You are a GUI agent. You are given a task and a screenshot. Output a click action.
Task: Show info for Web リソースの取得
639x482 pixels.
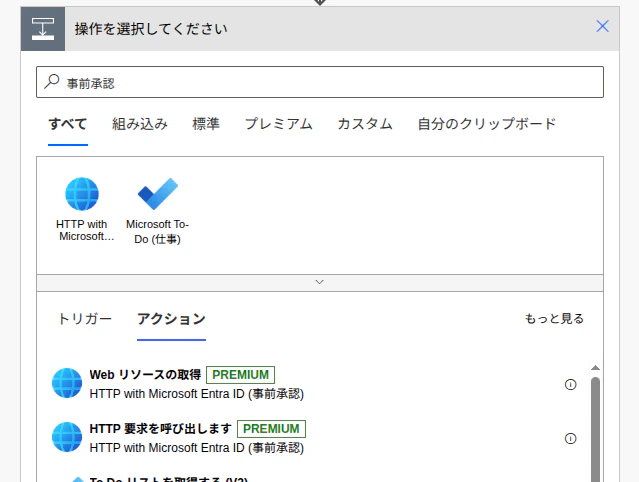[571, 384]
